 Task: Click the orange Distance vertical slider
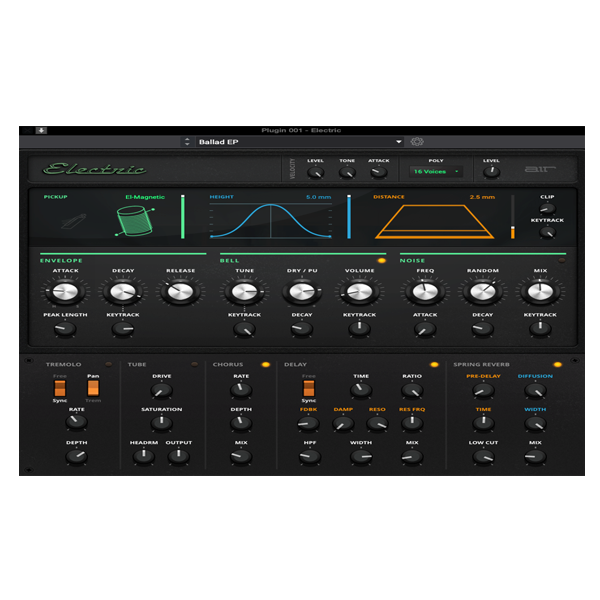pyautogui.click(x=513, y=217)
